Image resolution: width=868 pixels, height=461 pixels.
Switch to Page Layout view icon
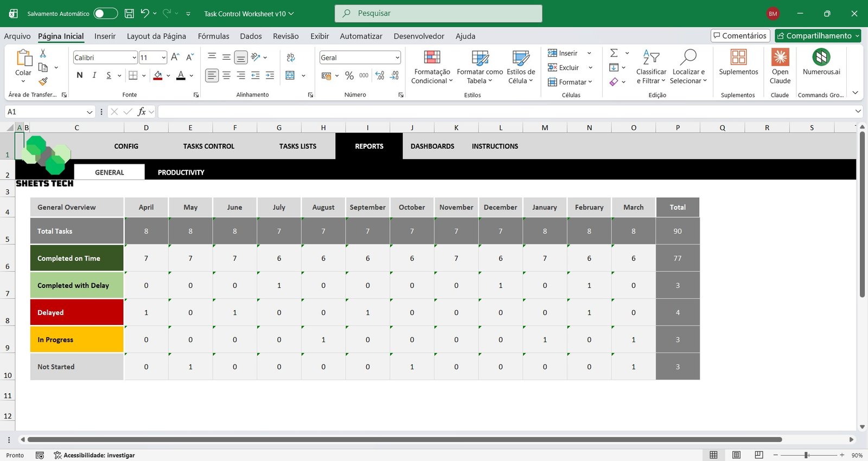(736, 455)
